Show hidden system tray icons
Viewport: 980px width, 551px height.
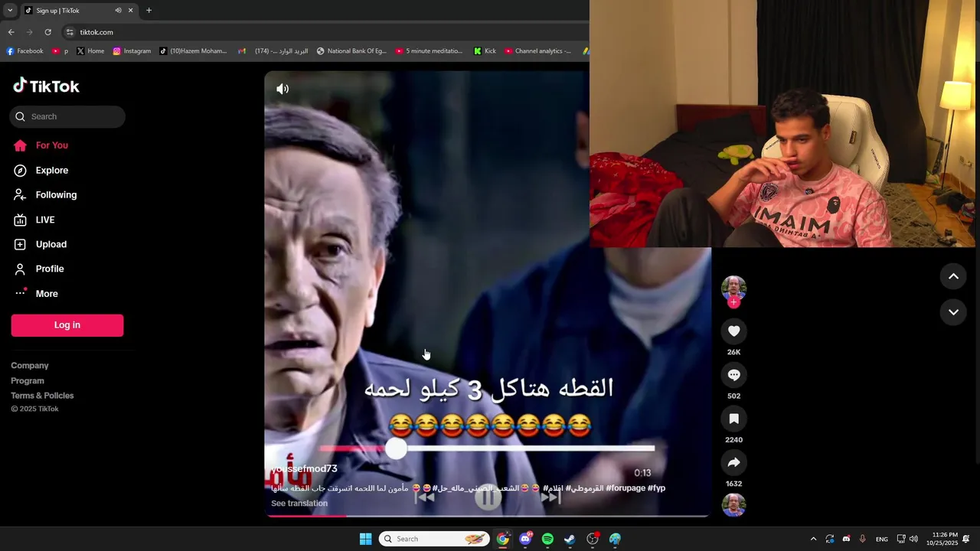813,539
